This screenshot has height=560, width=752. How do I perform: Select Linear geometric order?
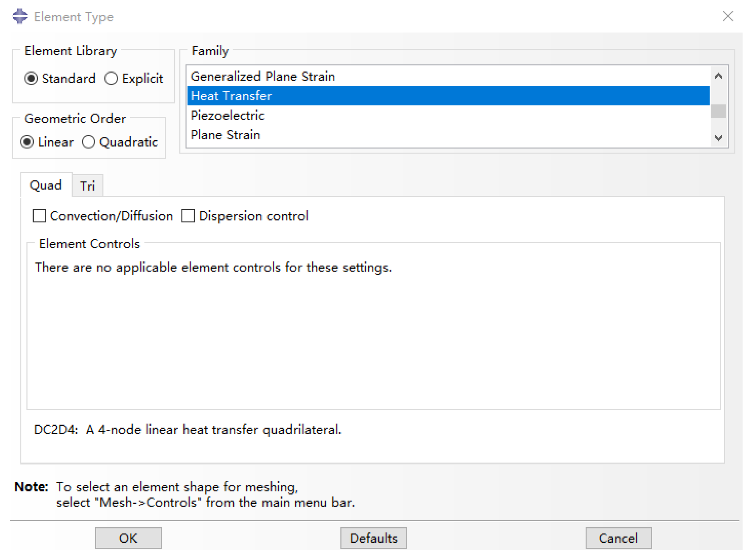(27, 142)
